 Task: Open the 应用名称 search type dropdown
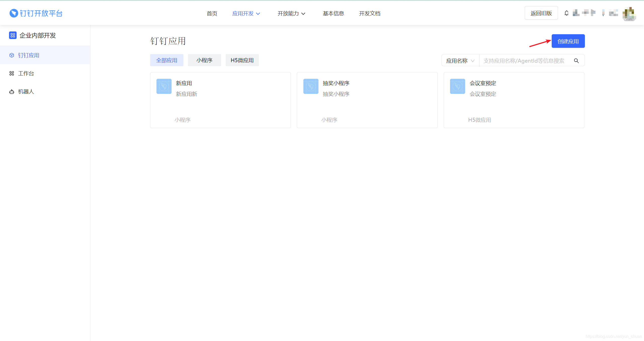pos(460,61)
